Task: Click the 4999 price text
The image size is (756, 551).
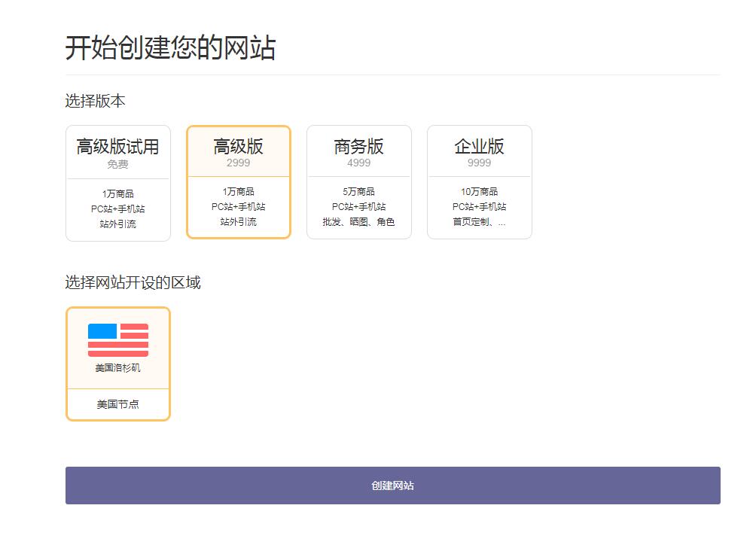Action: 359,163
